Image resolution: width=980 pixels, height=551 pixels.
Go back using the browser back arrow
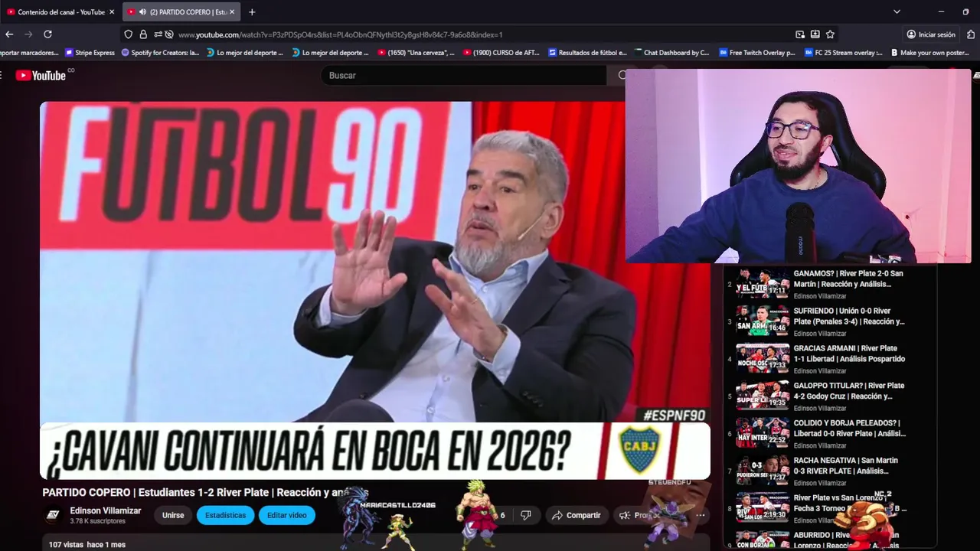[9, 34]
